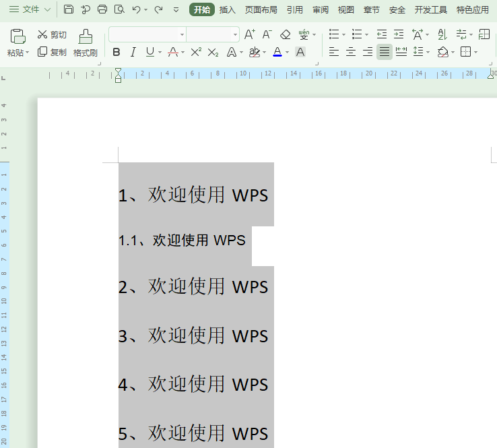
Task: Open the font size dropdown
Action: [x=235, y=34]
